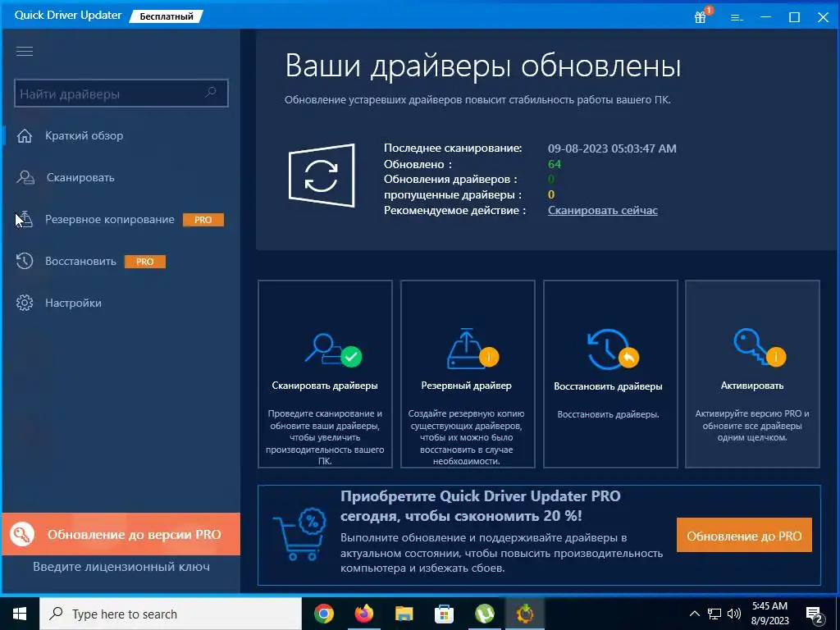Open Microsoft Store from the taskbar
Viewport: 840px width, 630px height.
click(x=444, y=614)
